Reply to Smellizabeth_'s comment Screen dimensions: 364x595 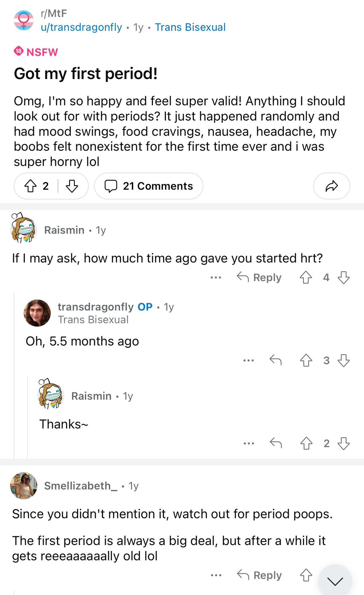click(260, 575)
